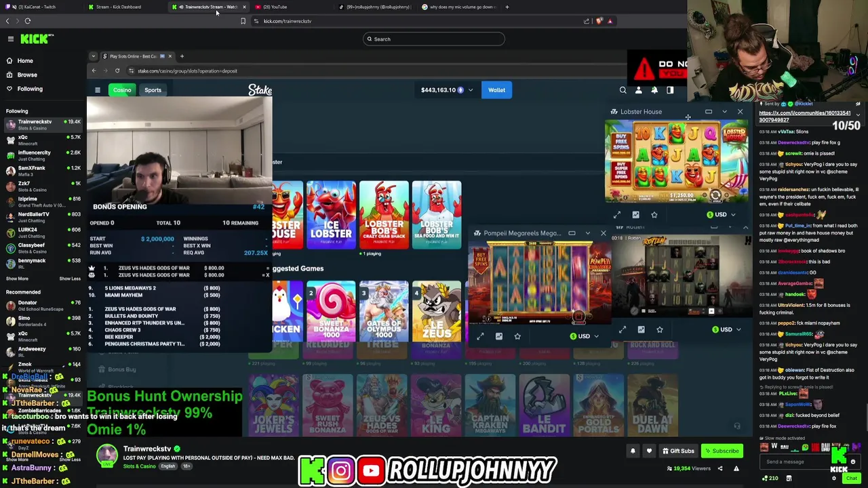
Task: Open live stats for Pompeii Megareels
Action: tap(499, 336)
